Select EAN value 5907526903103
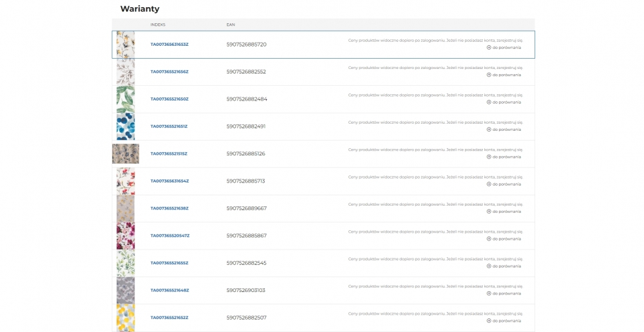Viewport: 644px width, 332px height. point(246,291)
